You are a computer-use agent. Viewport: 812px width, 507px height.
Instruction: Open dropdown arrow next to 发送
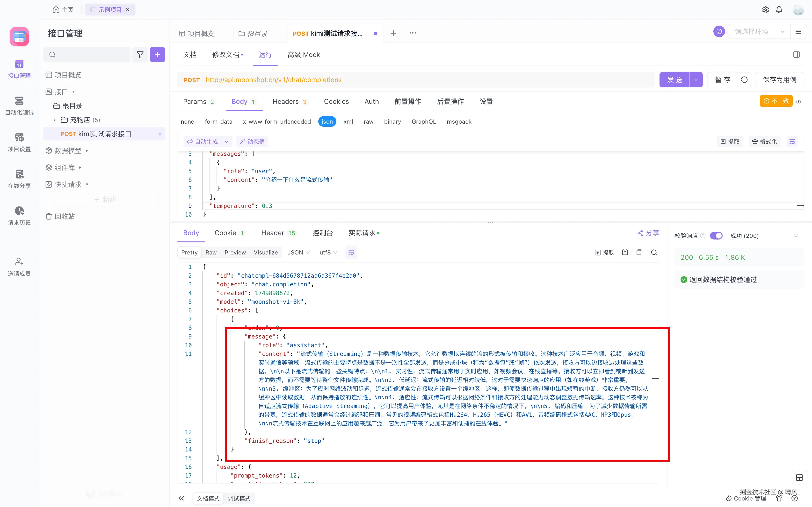[696, 80]
